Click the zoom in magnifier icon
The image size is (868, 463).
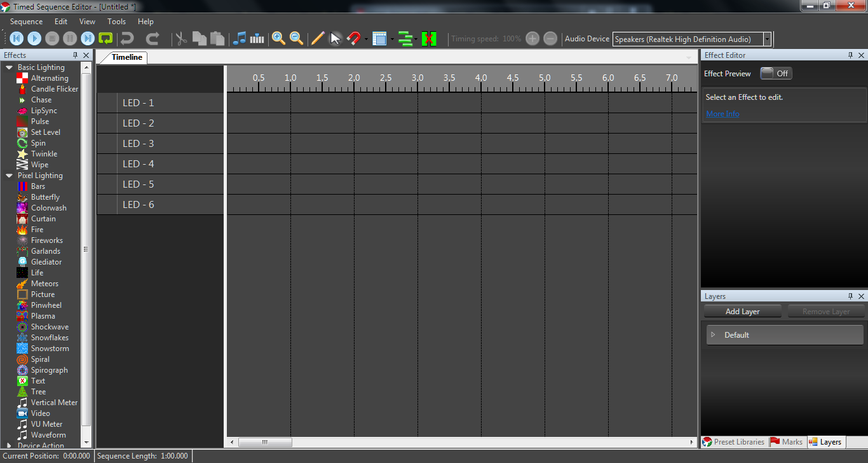coord(278,39)
